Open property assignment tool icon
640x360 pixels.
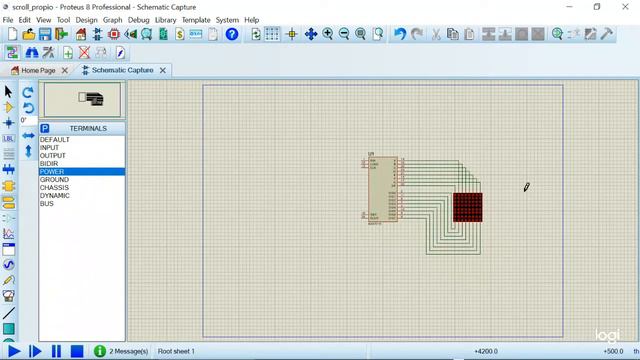point(48,53)
